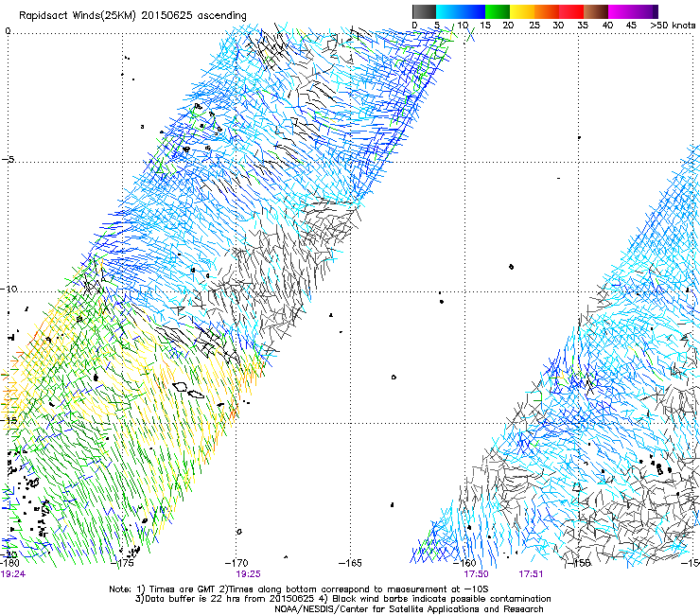Click the latitude axis label '-5'

pyautogui.click(x=8, y=159)
